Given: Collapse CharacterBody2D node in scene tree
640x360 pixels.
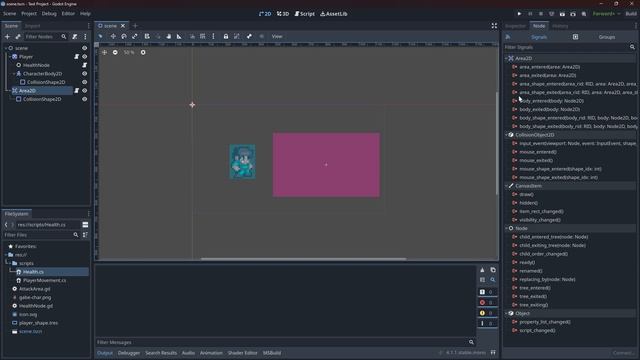Looking at the screenshot, I should click(x=13, y=74).
